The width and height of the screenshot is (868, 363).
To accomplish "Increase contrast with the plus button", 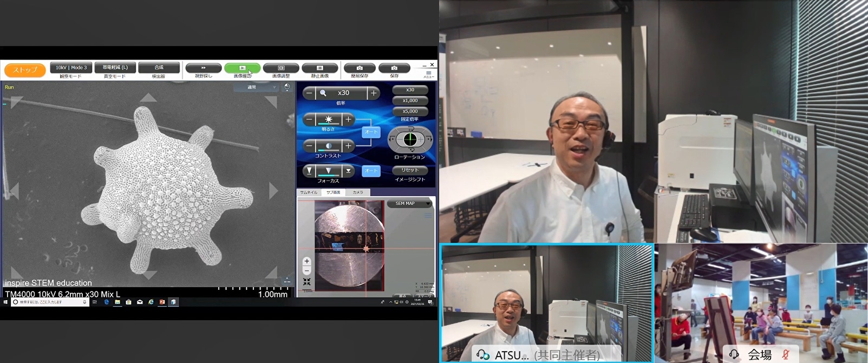I will tap(348, 146).
